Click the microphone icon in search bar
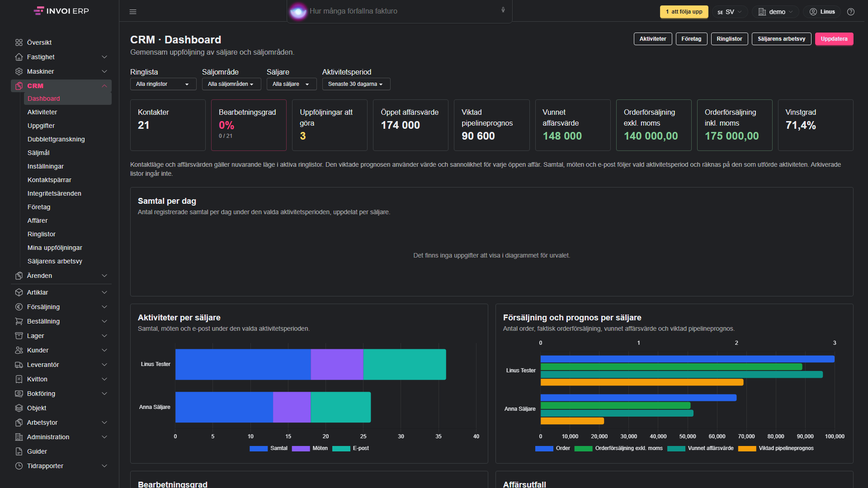868x488 pixels. tap(503, 10)
